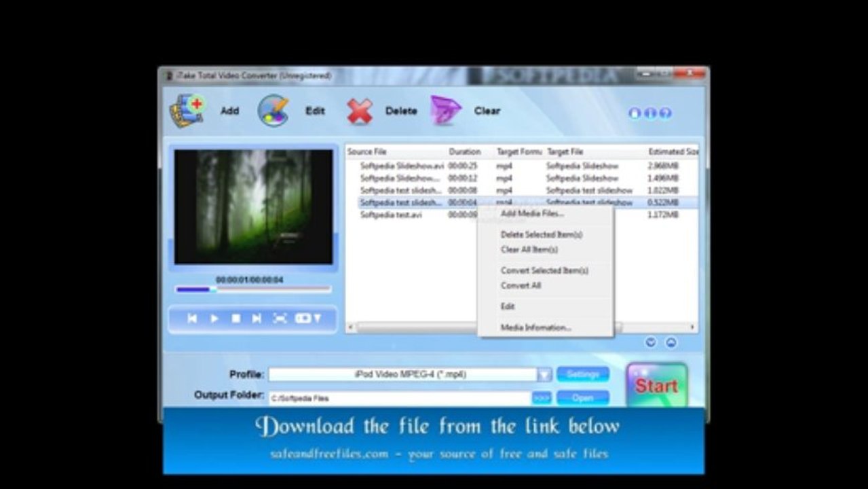The width and height of the screenshot is (868, 489).
Task: Click the 1.022MB size cell
Action: [x=663, y=190]
